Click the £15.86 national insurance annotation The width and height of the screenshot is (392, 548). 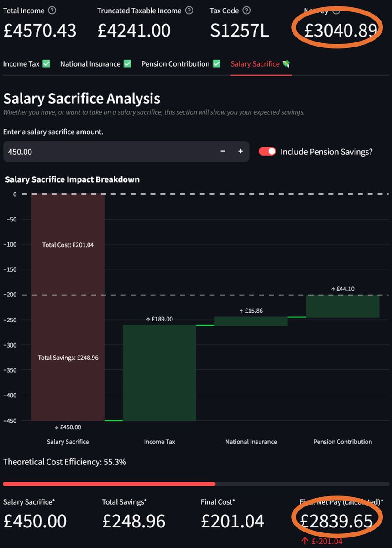251,311
